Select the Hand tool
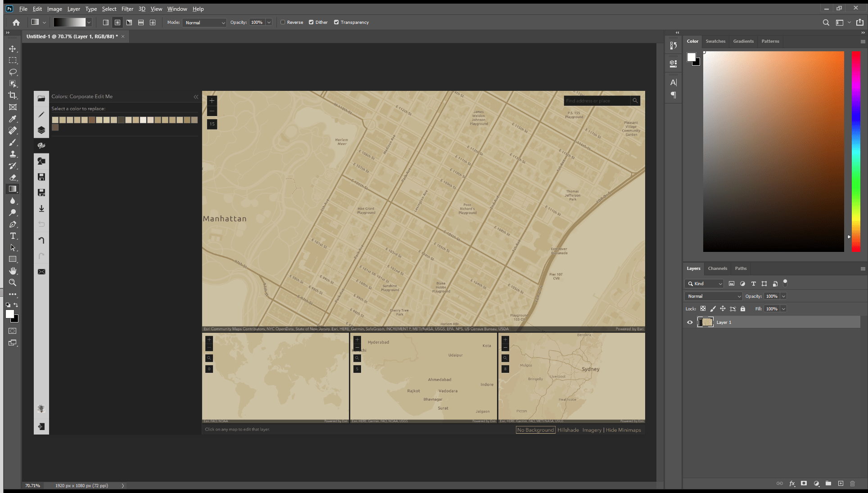The height and width of the screenshot is (493, 868). [x=13, y=271]
